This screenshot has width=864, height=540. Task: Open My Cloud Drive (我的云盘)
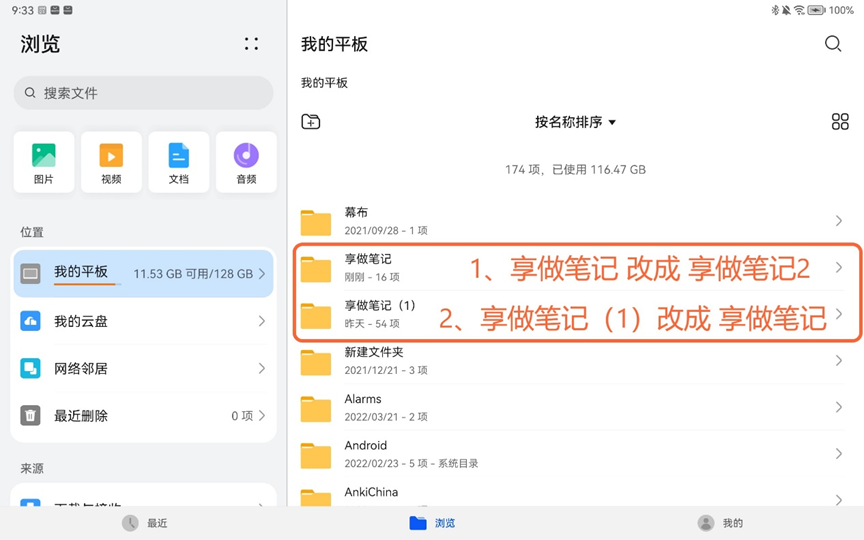point(143,321)
